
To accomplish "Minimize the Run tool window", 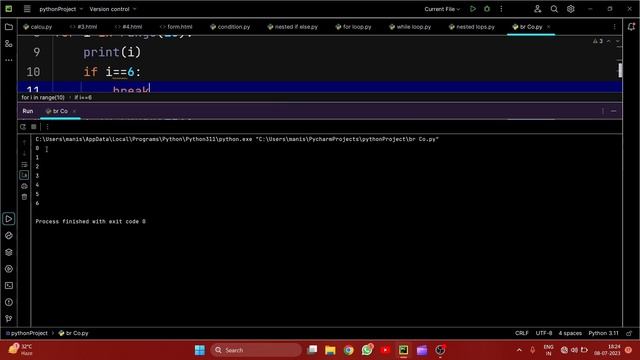I will coord(613,111).
